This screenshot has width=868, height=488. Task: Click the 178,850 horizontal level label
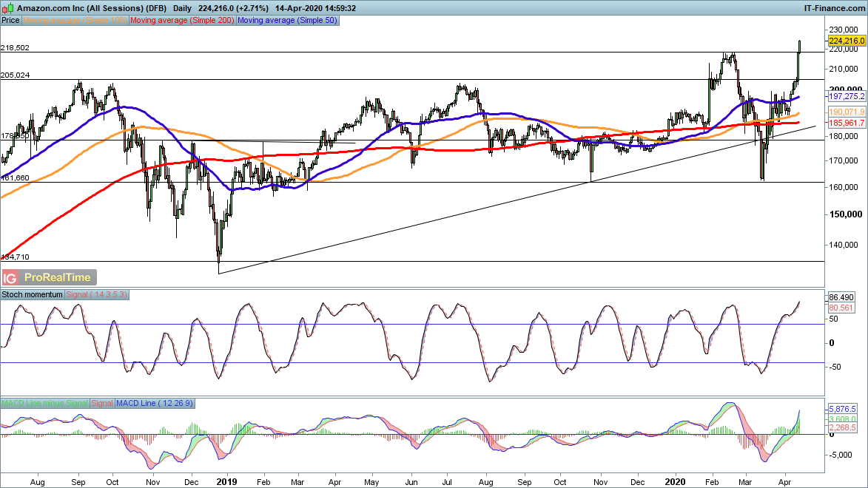[15, 136]
